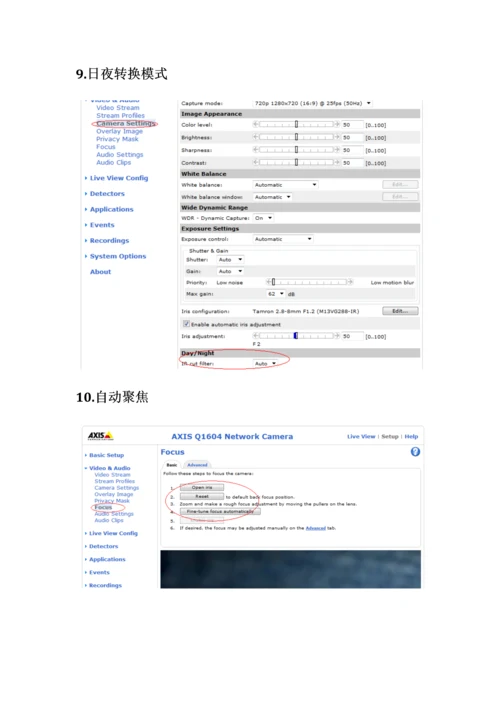Click Brightness slider left arrow
Viewport: 500px width, 707px height.
(x=256, y=137)
